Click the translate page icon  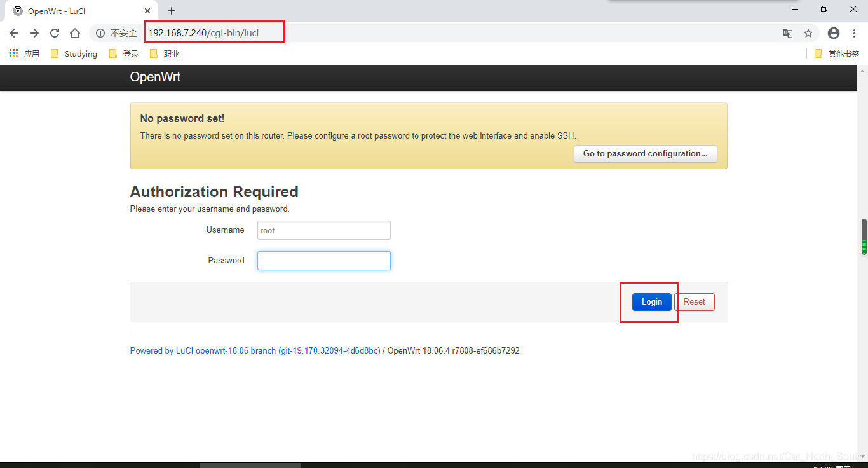click(788, 33)
